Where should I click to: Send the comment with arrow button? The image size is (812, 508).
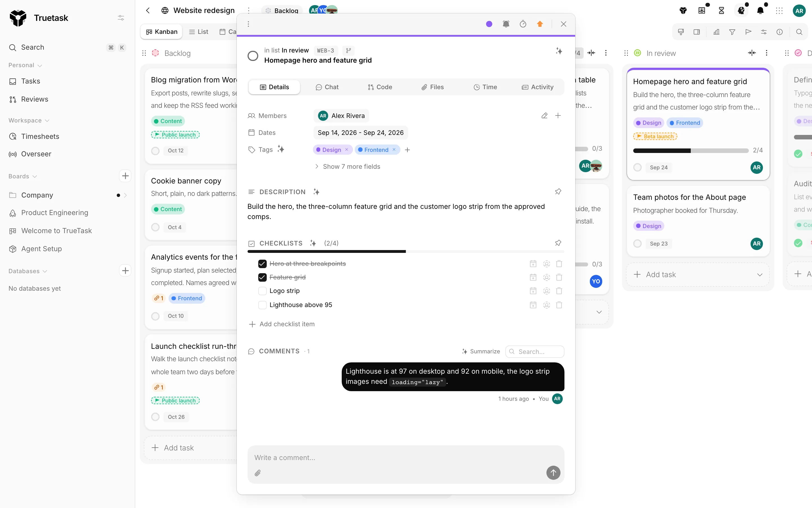tap(553, 473)
